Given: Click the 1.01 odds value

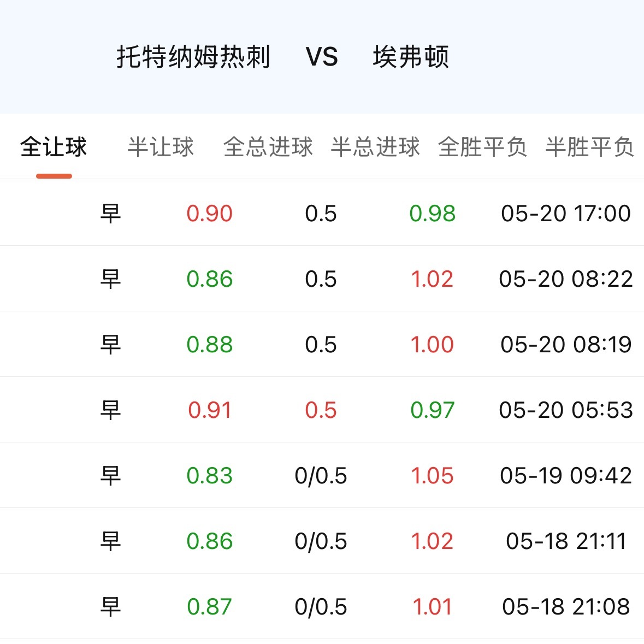Looking at the screenshot, I should coord(433,607).
